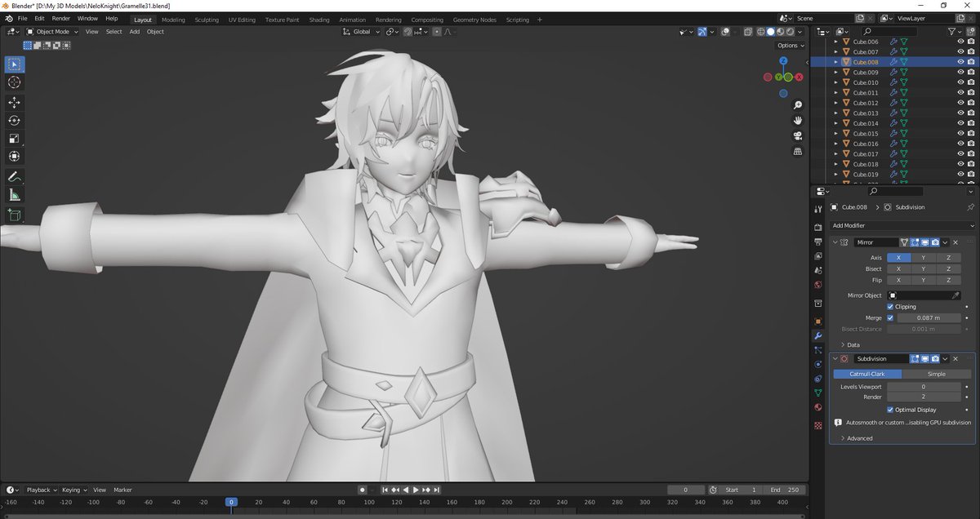Toggle X-ray display in viewport header
The image size is (980, 519).
click(748, 32)
